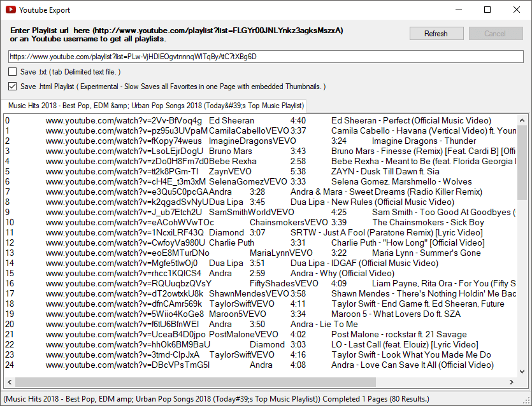Select row Andra - Lie To Me
Viewport: 532px width, 406px height.
261,324
